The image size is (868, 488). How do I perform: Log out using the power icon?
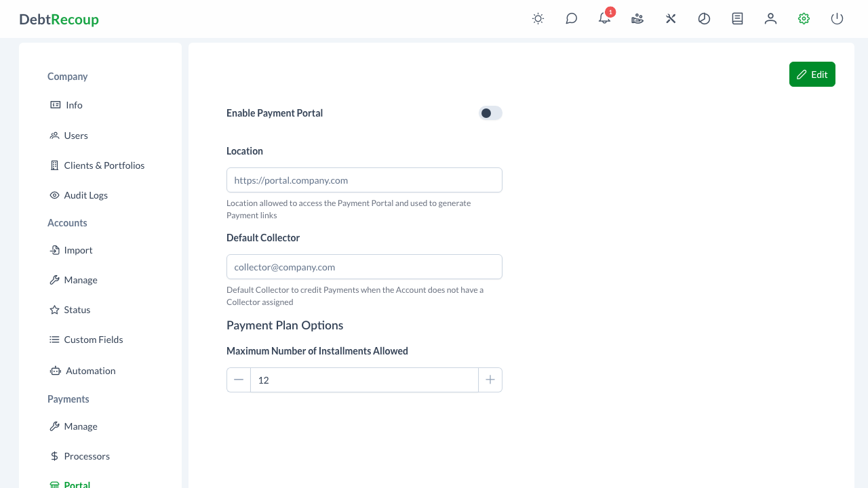click(x=837, y=18)
